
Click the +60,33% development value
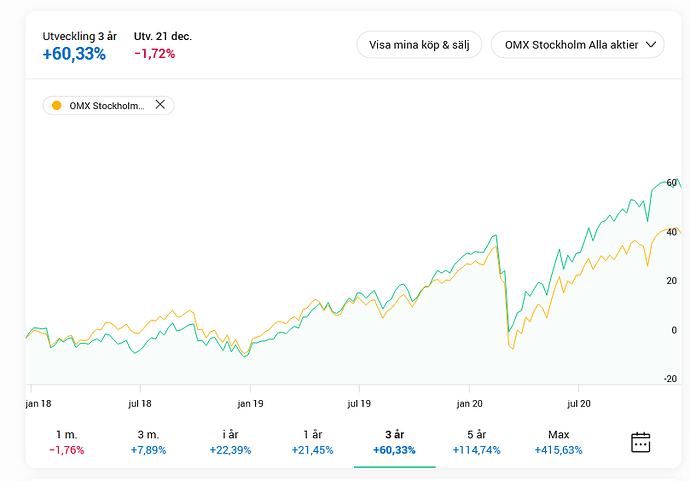74,54
